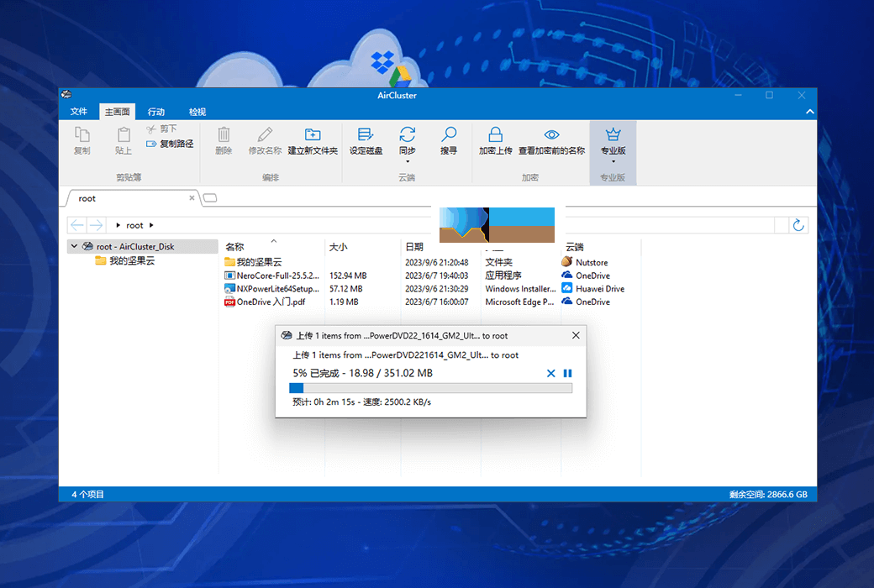Click OneDrive icon in NeroCore row
The image size is (874, 588).
[x=567, y=275]
